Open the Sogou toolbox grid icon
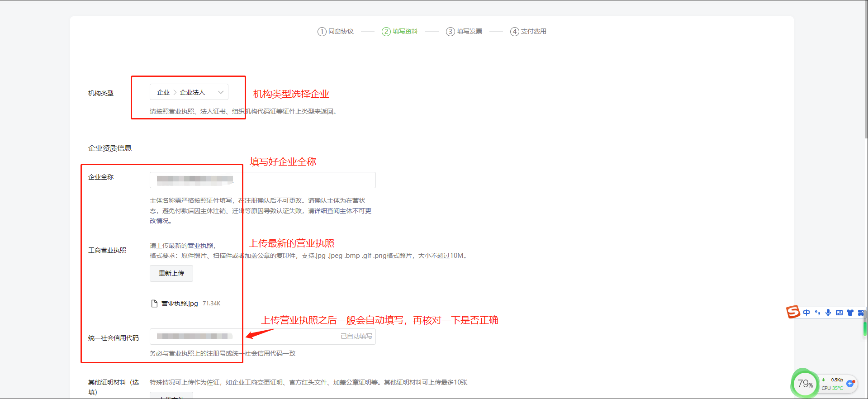The image size is (868, 399). [860, 313]
